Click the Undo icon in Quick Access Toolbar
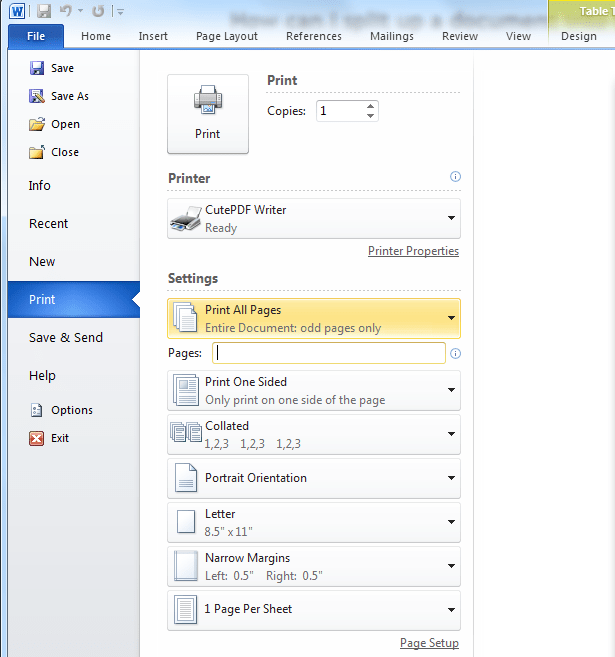 [66, 11]
